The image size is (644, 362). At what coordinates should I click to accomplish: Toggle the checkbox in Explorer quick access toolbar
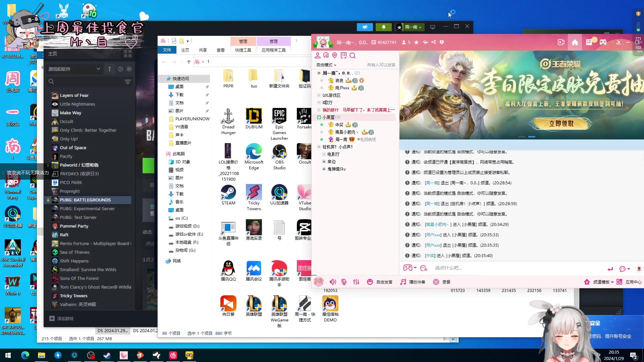174,41
